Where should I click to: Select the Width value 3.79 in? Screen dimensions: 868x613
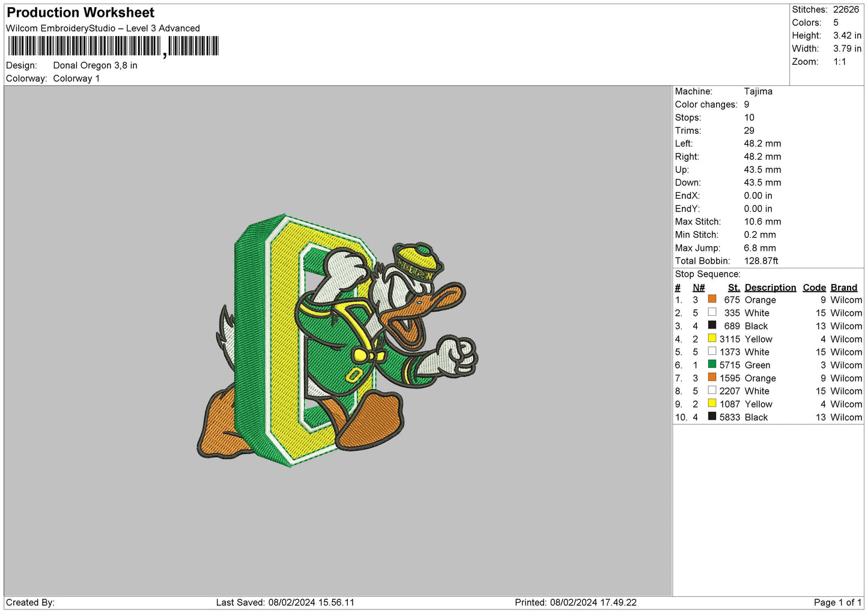point(847,49)
